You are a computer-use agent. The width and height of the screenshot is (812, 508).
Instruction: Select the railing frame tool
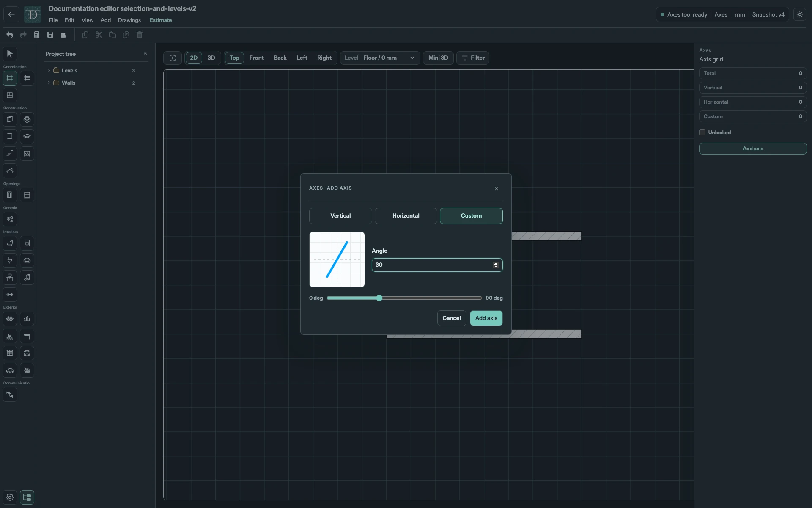click(27, 154)
